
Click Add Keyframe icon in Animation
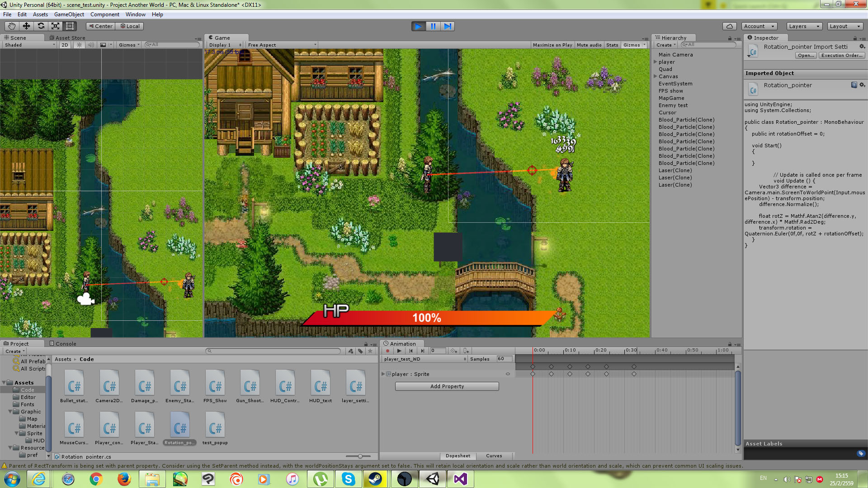click(x=453, y=351)
